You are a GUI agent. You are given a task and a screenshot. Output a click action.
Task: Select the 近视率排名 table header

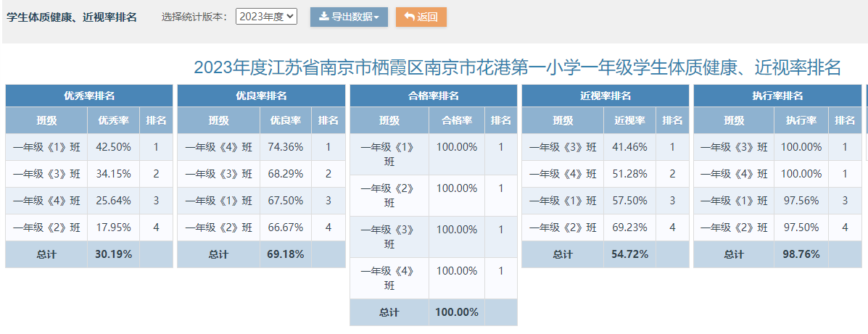pos(605,96)
